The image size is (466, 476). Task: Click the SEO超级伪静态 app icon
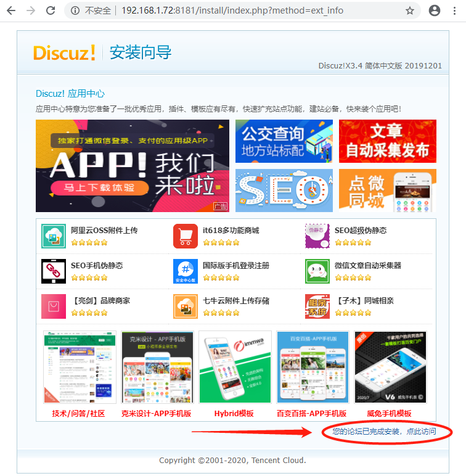point(317,236)
